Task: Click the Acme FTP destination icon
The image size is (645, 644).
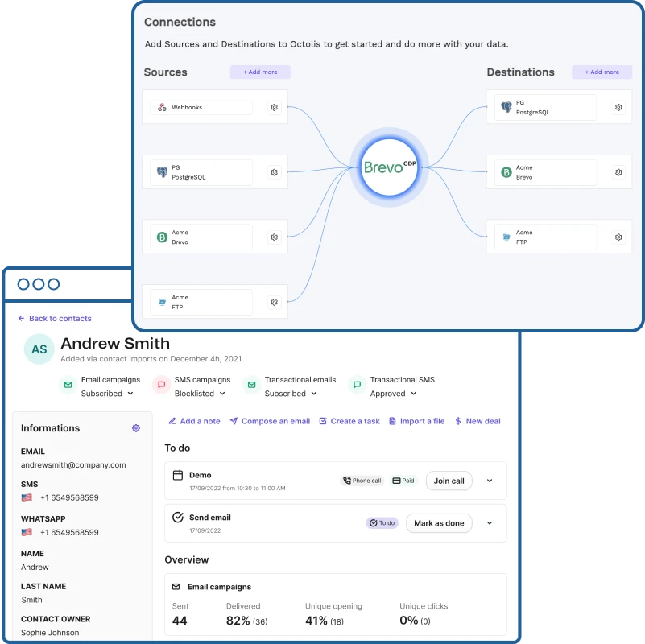Action: point(506,237)
